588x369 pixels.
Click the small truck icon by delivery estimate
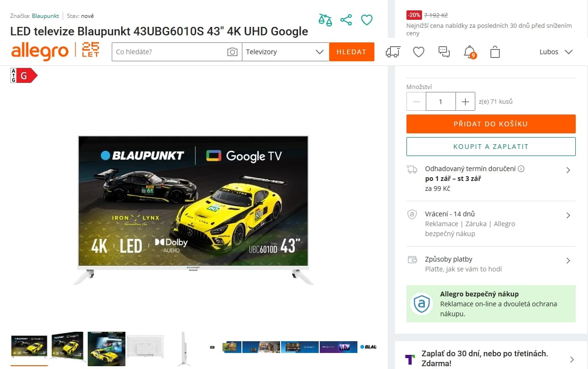point(412,169)
